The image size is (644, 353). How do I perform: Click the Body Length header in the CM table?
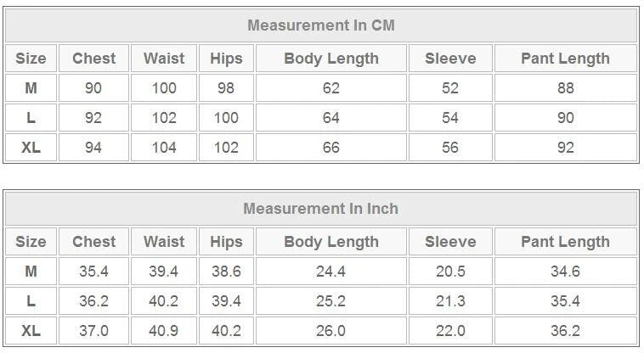tap(331, 59)
